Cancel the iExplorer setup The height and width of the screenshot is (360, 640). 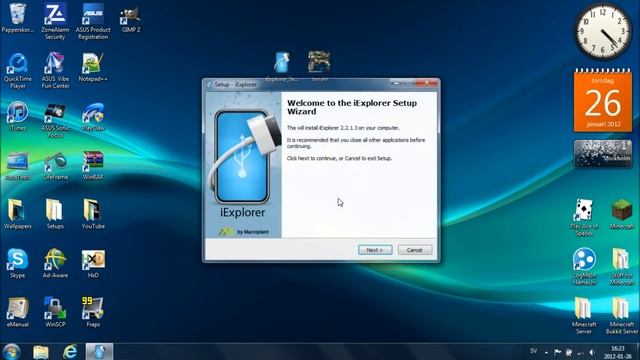coord(415,250)
